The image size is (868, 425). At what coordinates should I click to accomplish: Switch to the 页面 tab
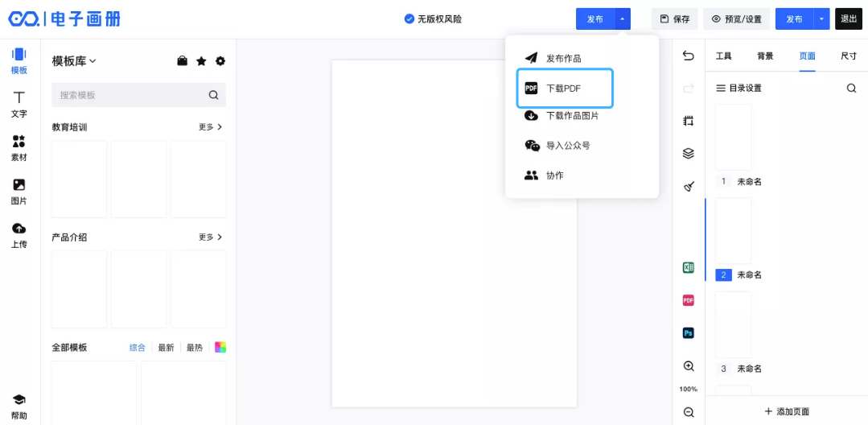(x=807, y=56)
